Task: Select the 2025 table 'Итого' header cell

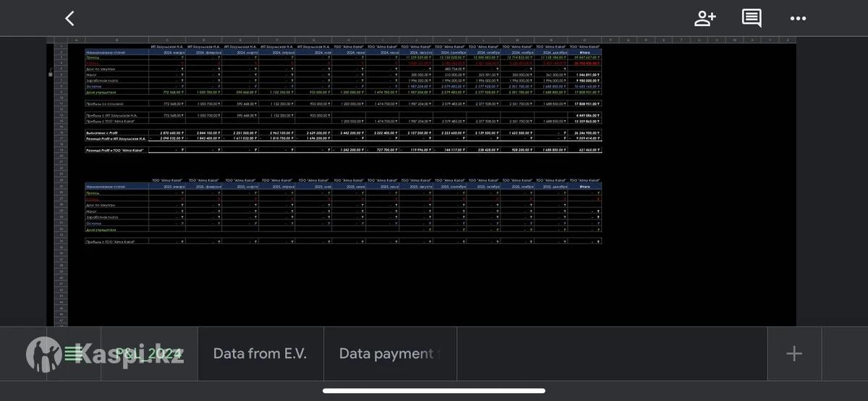Action: [x=584, y=187]
